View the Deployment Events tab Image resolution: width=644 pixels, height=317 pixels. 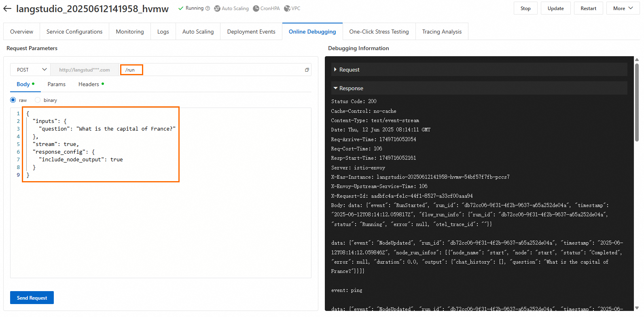tap(251, 32)
